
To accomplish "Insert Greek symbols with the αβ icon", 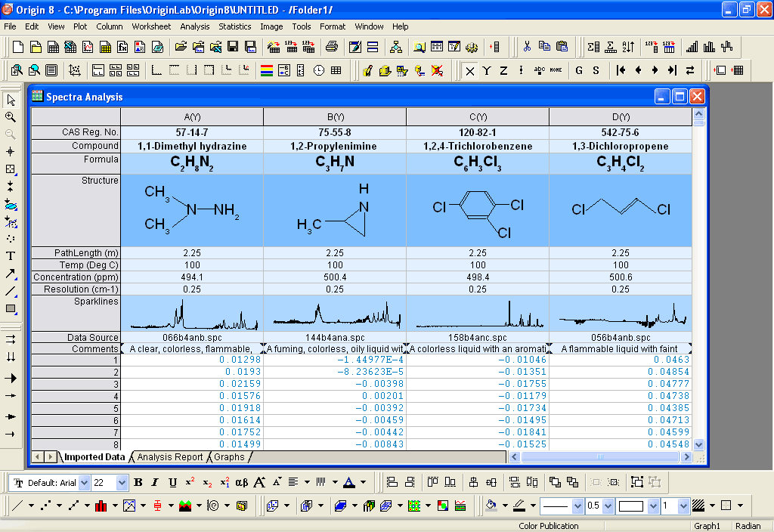I will tap(241, 482).
